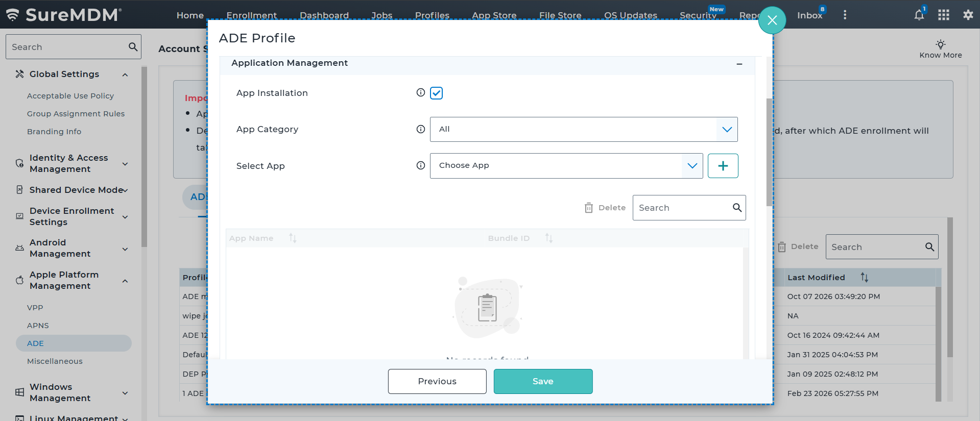Image resolution: width=980 pixels, height=421 pixels.
Task: Open the settings gear icon
Action: click(968, 15)
